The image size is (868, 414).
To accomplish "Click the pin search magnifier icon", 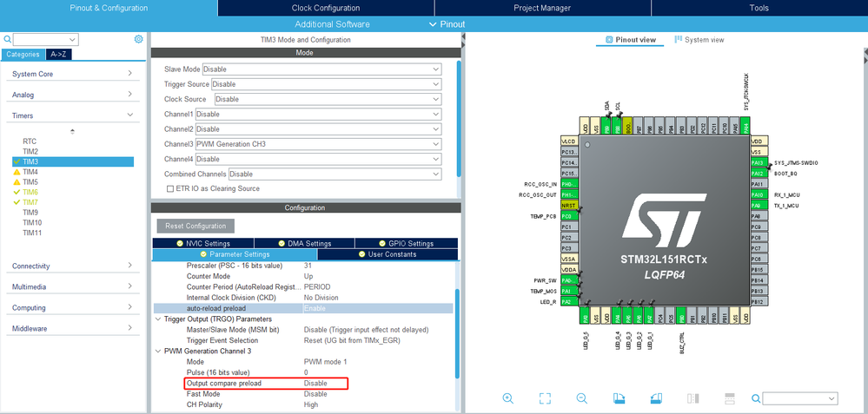I will pyautogui.click(x=756, y=398).
